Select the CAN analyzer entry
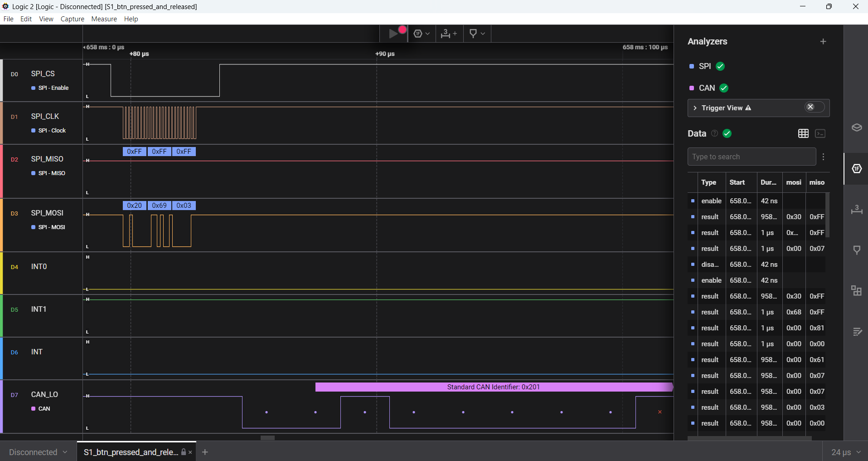The height and width of the screenshot is (461, 868). tap(707, 88)
